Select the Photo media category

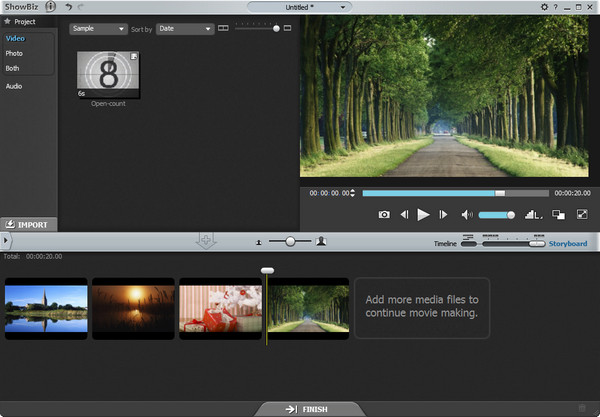(x=14, y=53)
